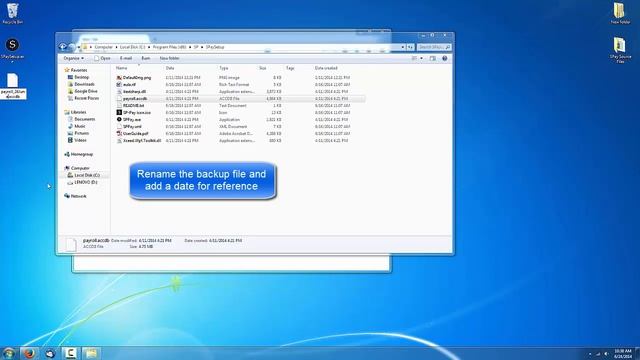Click the volume icon in system tray

click(606, 354)
